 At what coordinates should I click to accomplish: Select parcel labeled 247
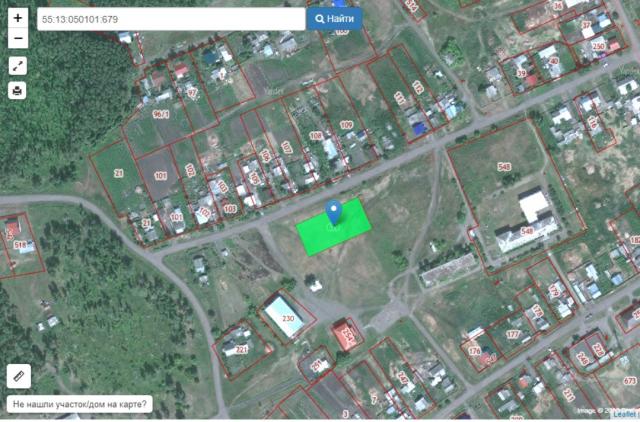[x=402, y=379]
